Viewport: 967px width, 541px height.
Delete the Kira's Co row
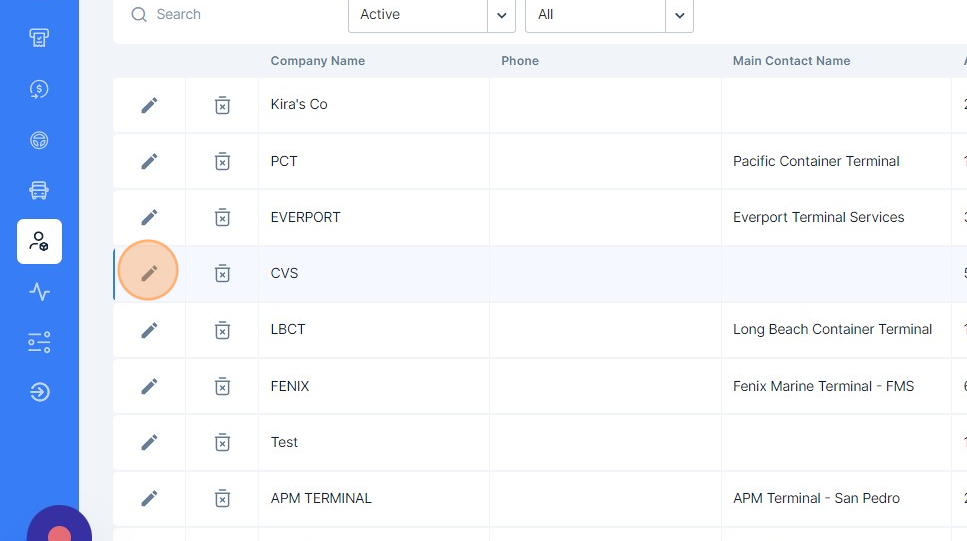click(x=222, y=105)
